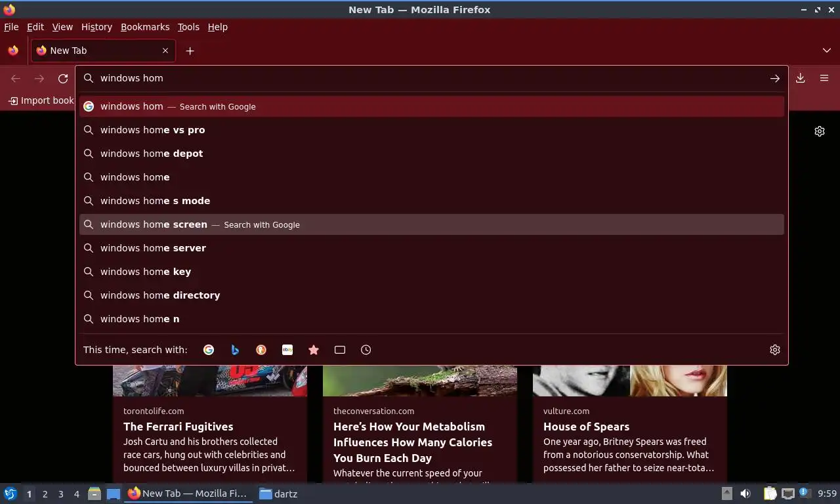Click the Google one-off search engine icon
Screen dimensions: 840x504
click(209, 350)
